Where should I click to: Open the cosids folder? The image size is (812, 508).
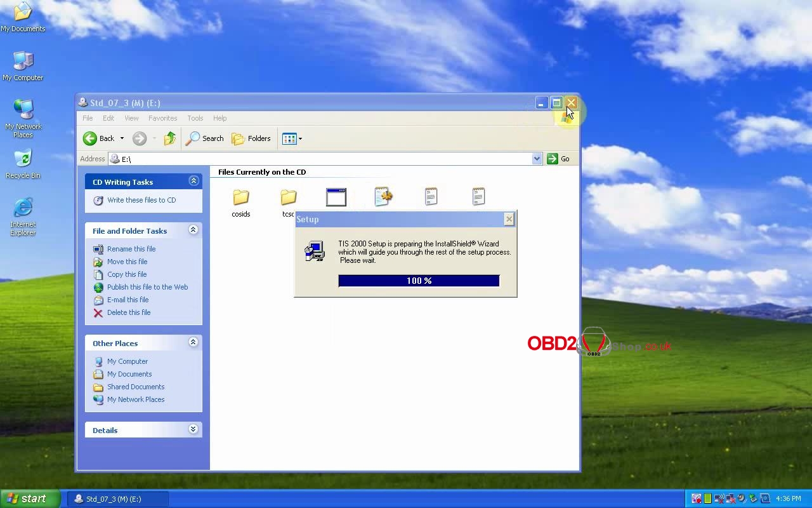[x=240, y=198]
